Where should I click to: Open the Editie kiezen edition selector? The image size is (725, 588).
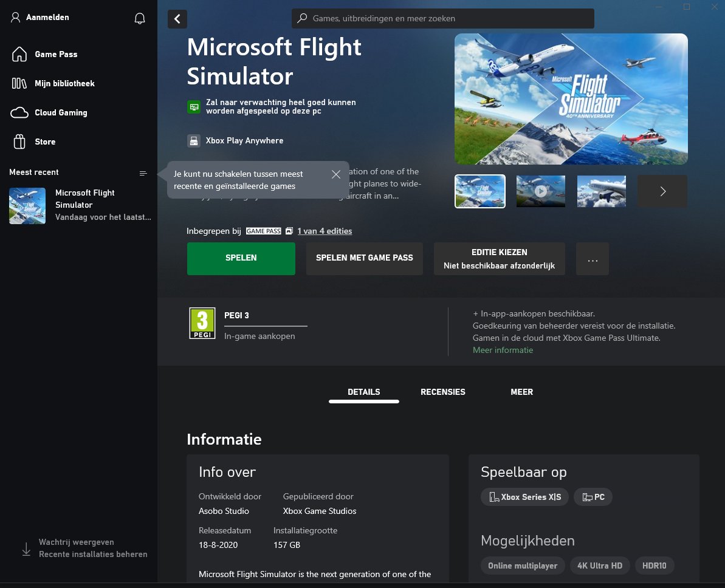pyautogui.click(x=499, y=259)
